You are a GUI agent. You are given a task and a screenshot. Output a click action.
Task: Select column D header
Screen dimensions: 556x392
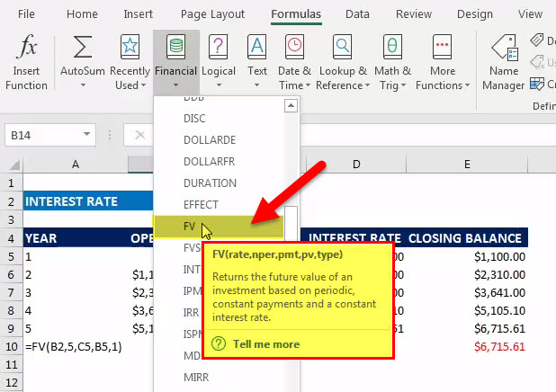coord(356,165)
